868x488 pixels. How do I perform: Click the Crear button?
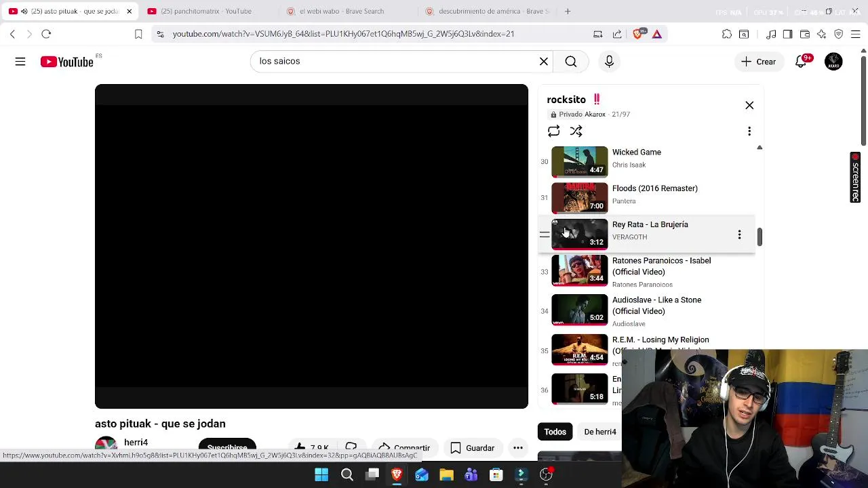pyautogui.click(x=759, y=62)
